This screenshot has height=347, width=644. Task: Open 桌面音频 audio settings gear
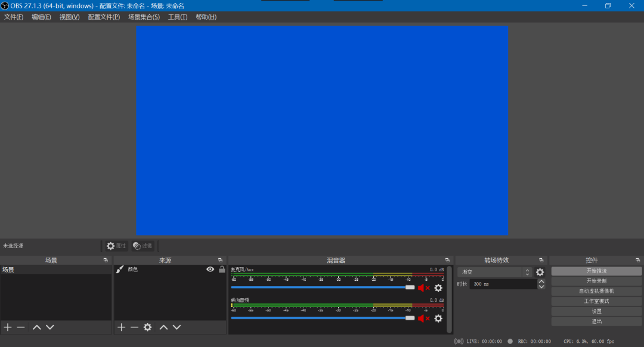(x=438, y=318)
